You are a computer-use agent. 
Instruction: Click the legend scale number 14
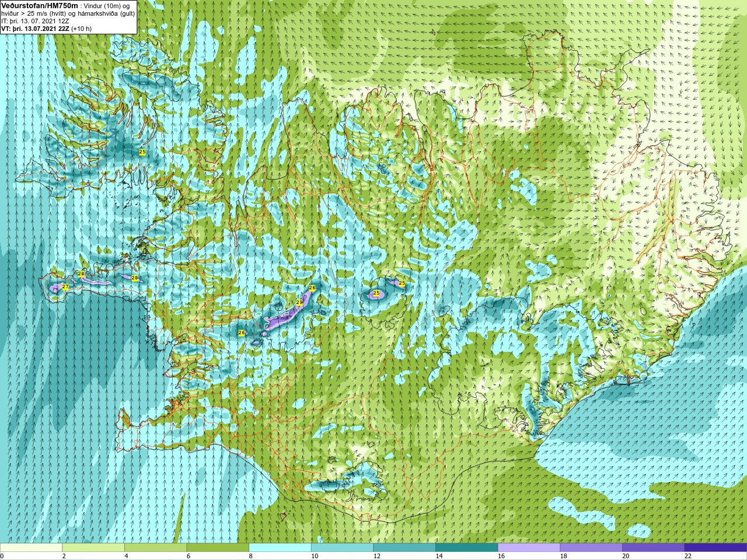[x=439, y=556]
